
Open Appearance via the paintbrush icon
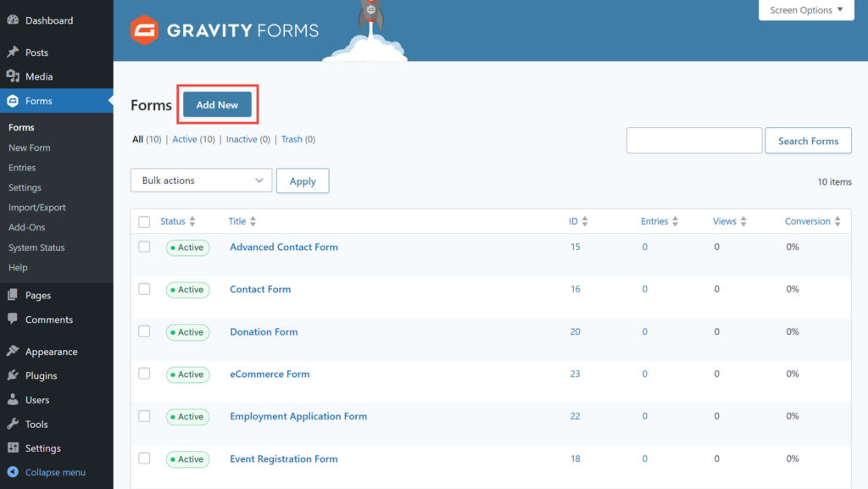click(x=15, y=351)
